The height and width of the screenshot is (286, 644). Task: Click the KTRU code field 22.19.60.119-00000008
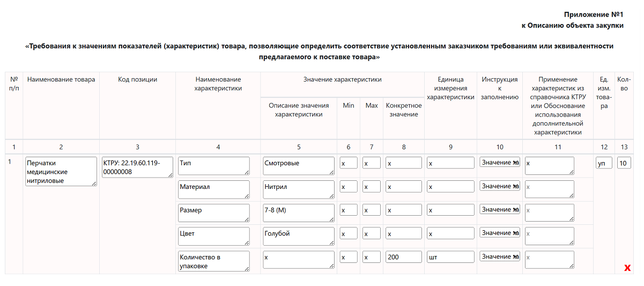point(138,167)
